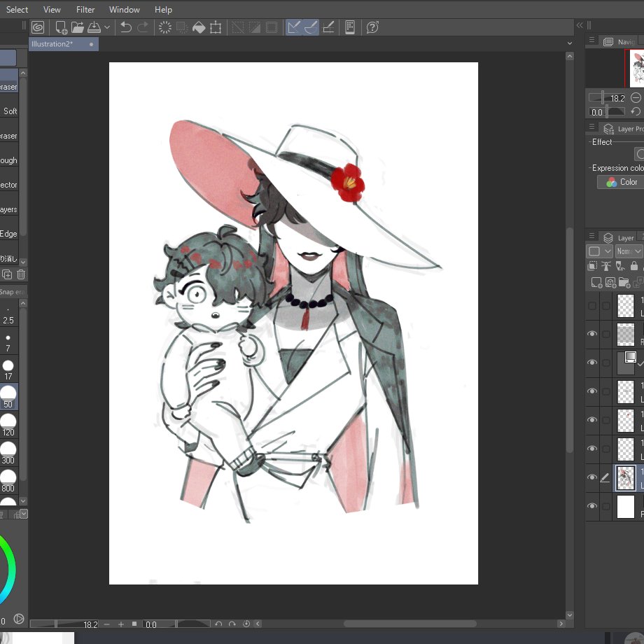Screen dimensions: 644x644
Task: Click the Scale/Rotate transform icon
Action: (x=216, y=27)
